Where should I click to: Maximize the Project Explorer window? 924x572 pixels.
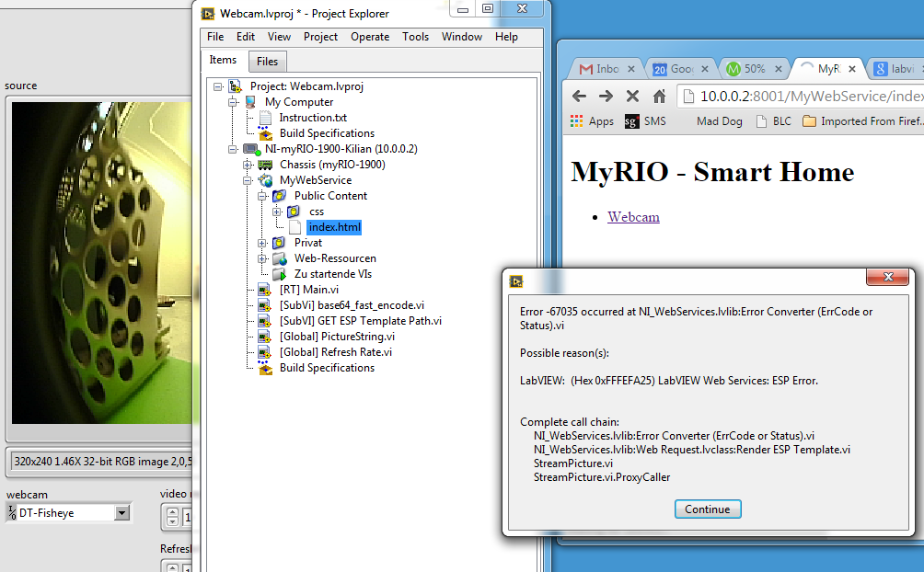coord(488,8)
